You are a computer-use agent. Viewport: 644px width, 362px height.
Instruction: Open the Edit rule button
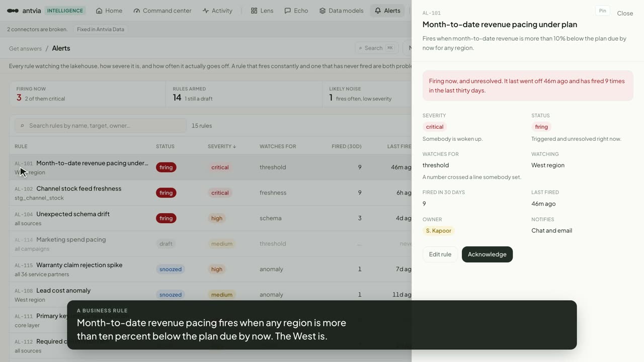tap(440, 254)
